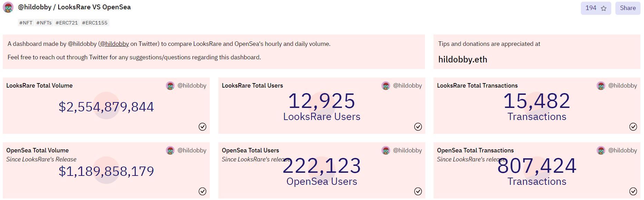
Task: Open OpenSea Total Users query title
Action: [x=250, y=150]
